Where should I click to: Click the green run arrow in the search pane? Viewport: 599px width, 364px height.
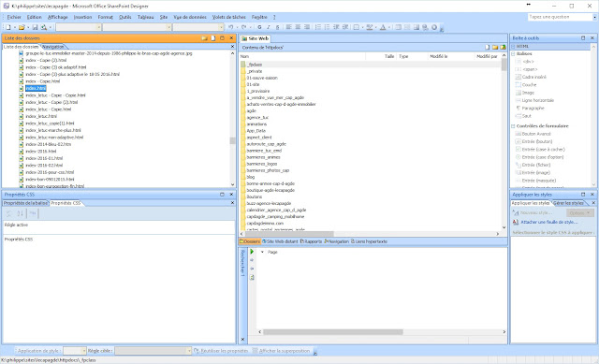pyautogui.click(x=252, y=252)
